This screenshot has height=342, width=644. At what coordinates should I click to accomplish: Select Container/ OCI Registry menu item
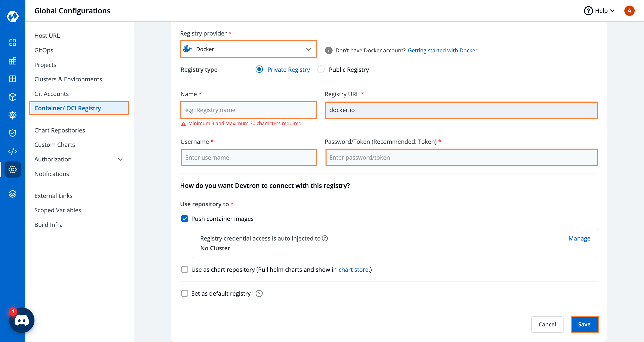[x=79, y=108]
